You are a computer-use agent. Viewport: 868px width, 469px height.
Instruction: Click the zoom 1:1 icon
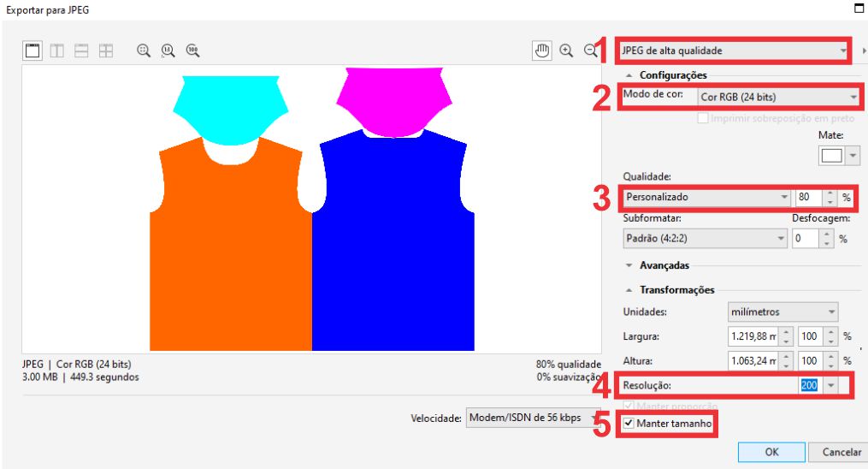click(168, 51)
